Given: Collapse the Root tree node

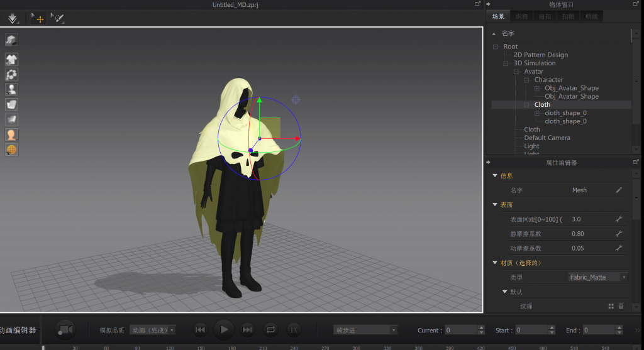Looking at the screenshot, I should [496, 46].
